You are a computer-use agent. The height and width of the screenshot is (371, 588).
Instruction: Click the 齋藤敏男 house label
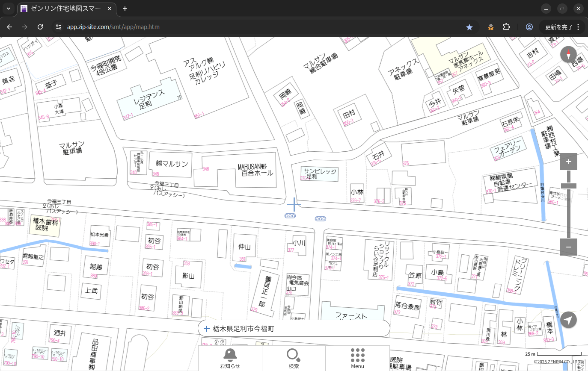(489, 74)
